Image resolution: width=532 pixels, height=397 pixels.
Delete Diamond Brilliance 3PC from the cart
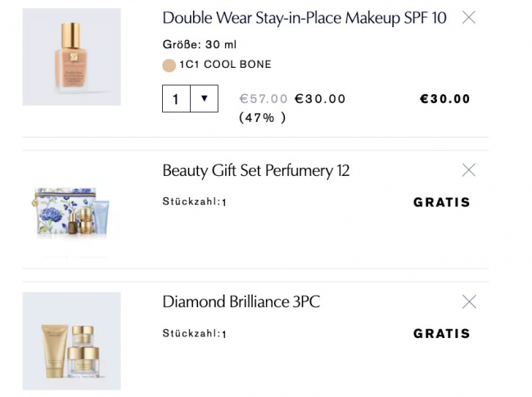tap(469, 302)
